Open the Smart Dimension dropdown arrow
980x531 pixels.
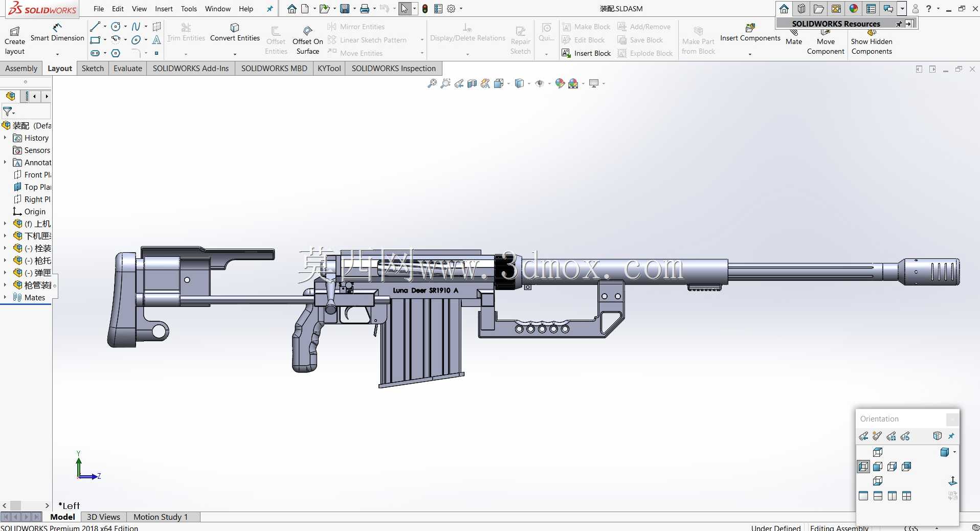coord(57,54)
